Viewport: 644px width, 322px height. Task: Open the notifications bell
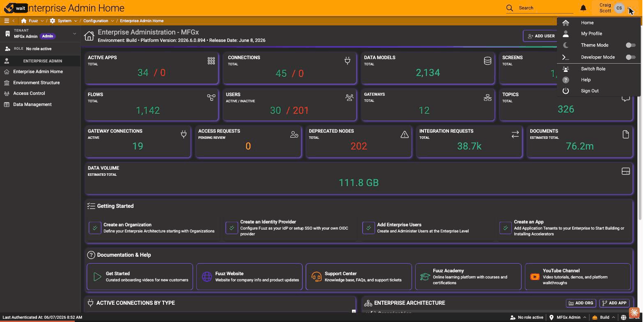click(x=583, y=8)
